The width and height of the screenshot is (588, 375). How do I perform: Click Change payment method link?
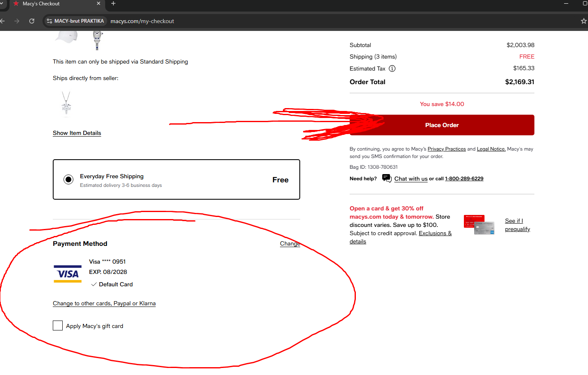click(289, 243)
